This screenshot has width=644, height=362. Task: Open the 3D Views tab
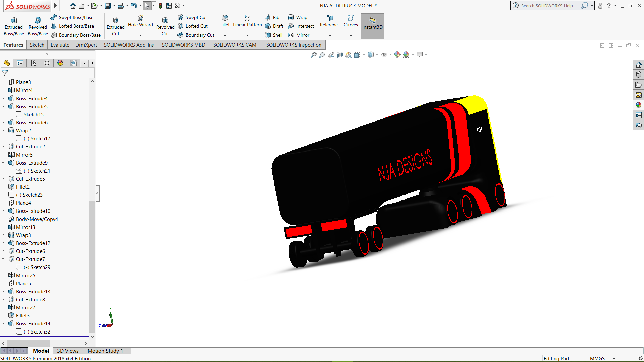[x=68, y=351]
